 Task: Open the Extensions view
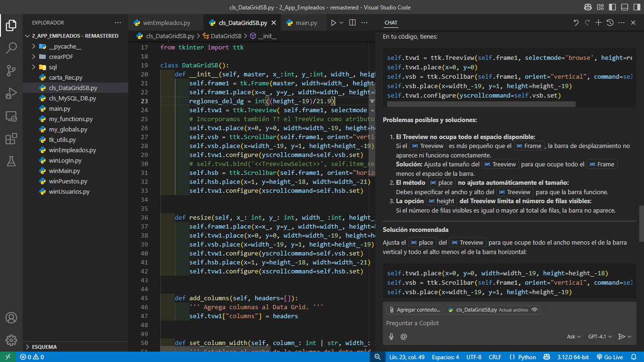click(11, 138)
